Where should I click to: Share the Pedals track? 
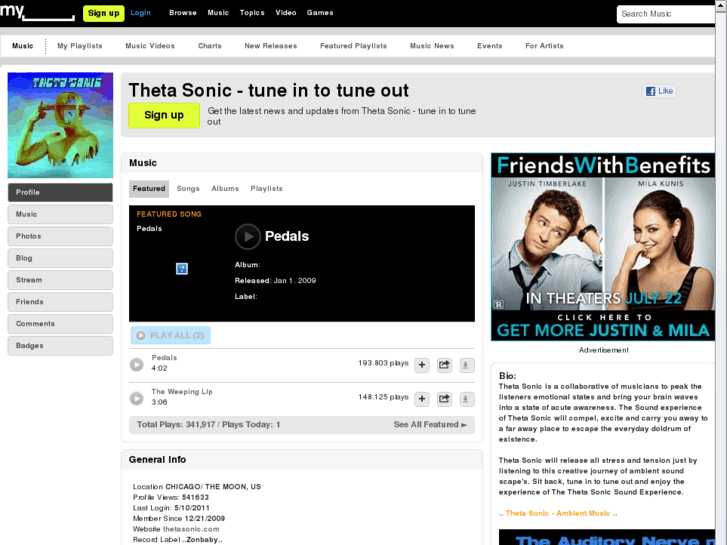point(444,365)
